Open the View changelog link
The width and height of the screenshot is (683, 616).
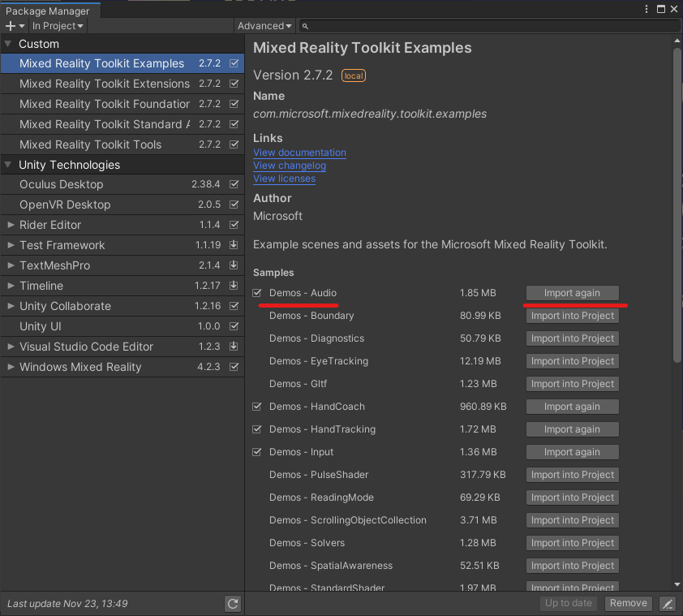290,166
